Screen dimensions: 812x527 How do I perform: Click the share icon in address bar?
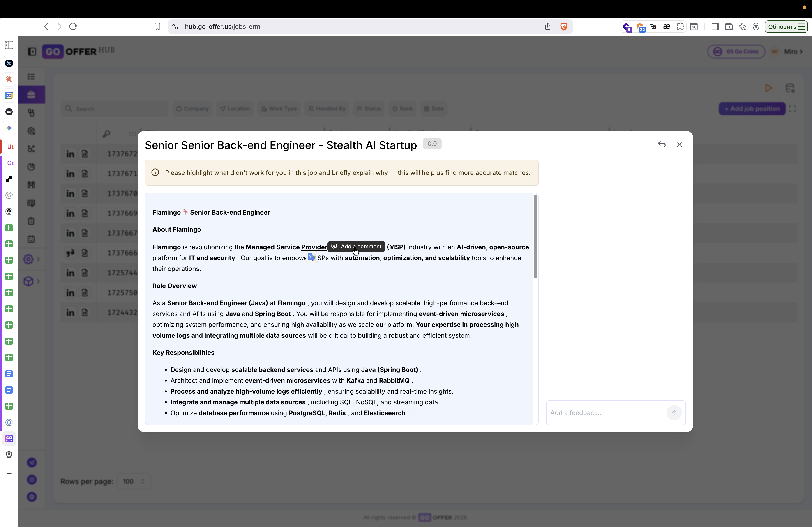coord(547,27)
